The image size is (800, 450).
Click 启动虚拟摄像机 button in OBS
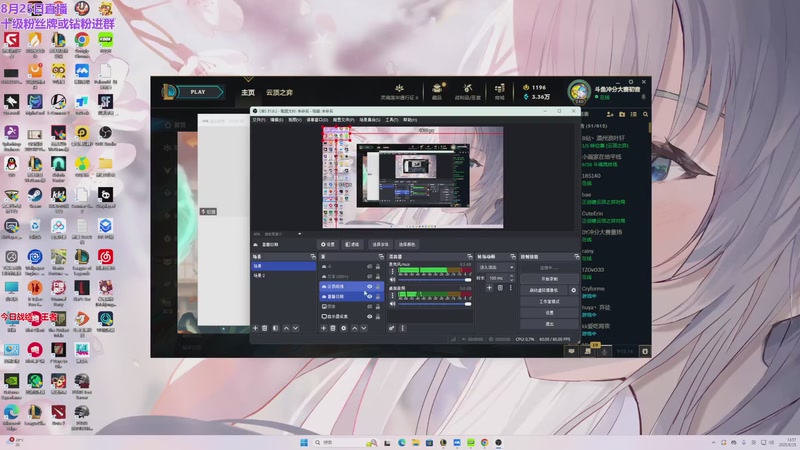click(x=544, y=290)
